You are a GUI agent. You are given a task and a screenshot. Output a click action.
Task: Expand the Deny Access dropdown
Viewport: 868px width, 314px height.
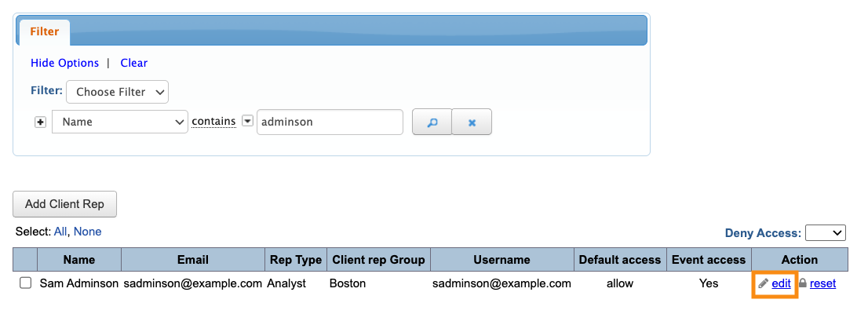tap(826, 232)
